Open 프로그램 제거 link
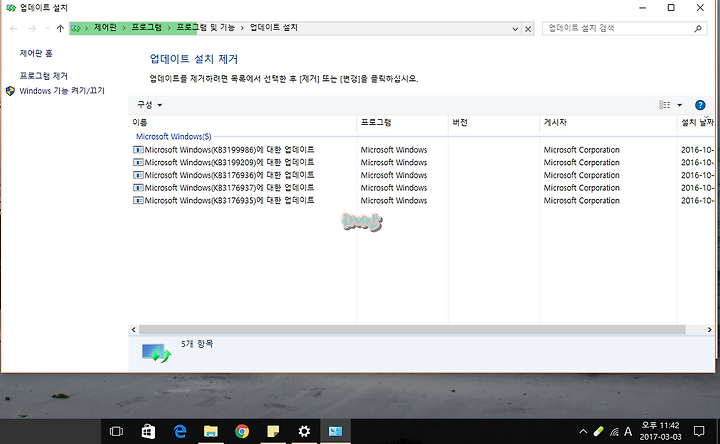This screenshot has width=720, height=444. click(x=44, y=76)
